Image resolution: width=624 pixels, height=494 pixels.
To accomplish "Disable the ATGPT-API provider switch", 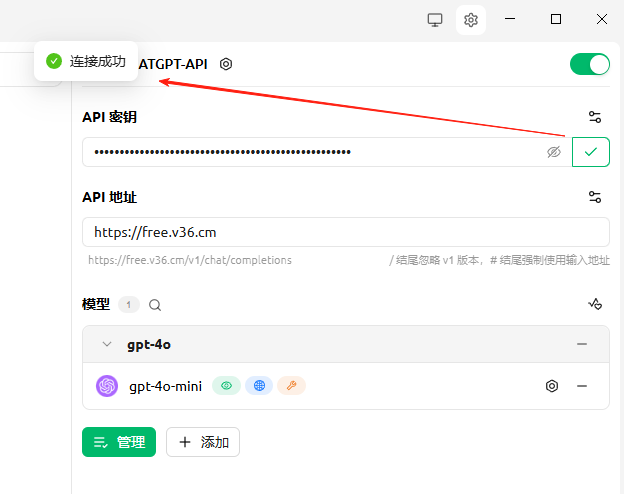I will 589,64.
